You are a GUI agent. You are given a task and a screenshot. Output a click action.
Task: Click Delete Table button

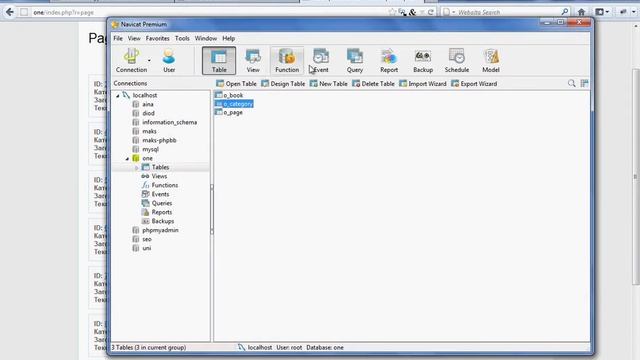[373, 84]
